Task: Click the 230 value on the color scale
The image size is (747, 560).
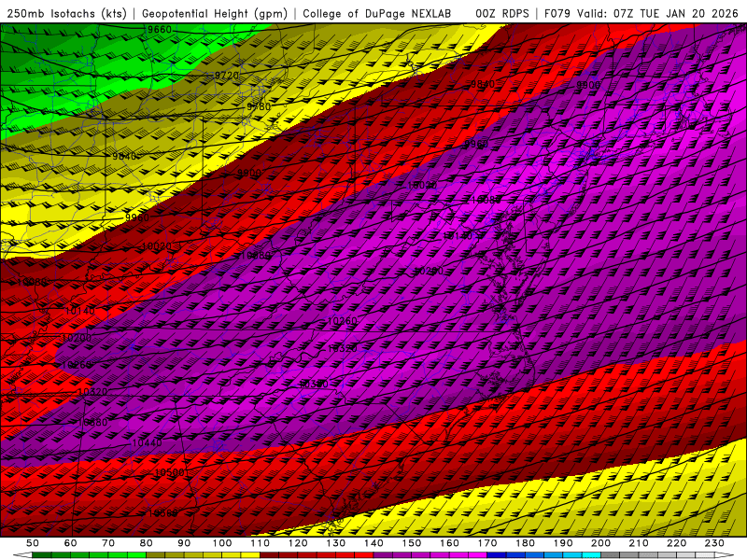Action: tap(714, 543)
